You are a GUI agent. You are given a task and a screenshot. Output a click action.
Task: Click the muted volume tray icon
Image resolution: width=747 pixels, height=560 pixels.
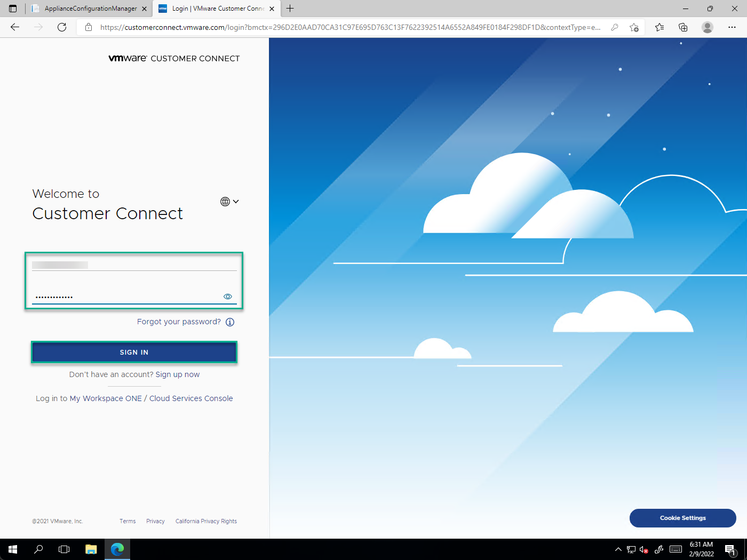(x=644, y=549)
